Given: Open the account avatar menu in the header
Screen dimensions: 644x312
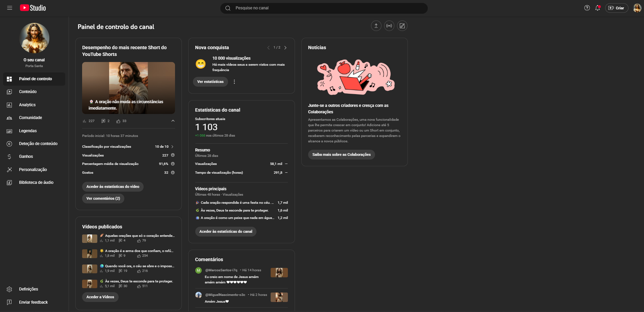Looking at the screenshot, I should (x=637, y=8).
